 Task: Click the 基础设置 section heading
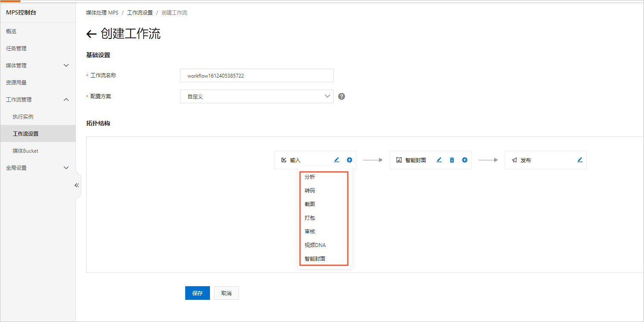(98, 55)
